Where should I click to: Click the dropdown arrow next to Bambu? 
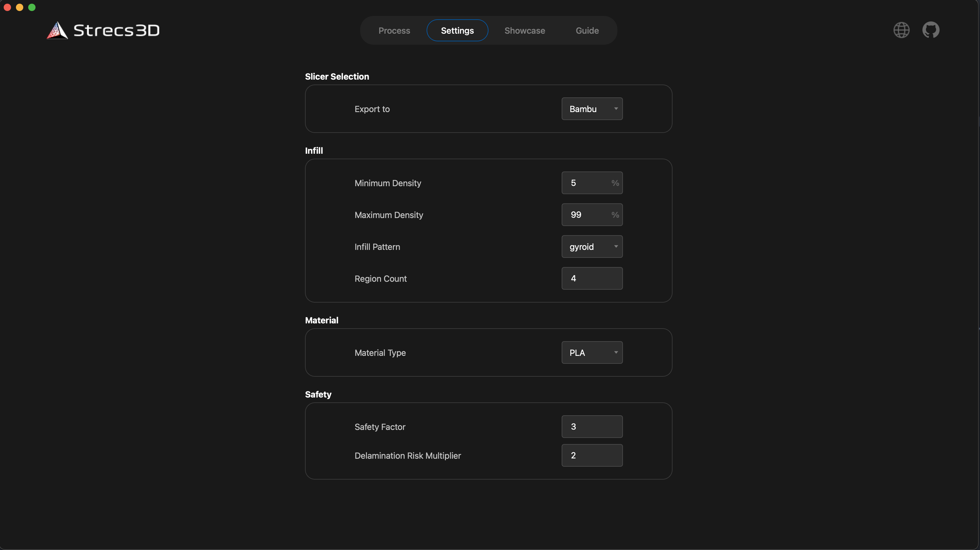(616, 109)
